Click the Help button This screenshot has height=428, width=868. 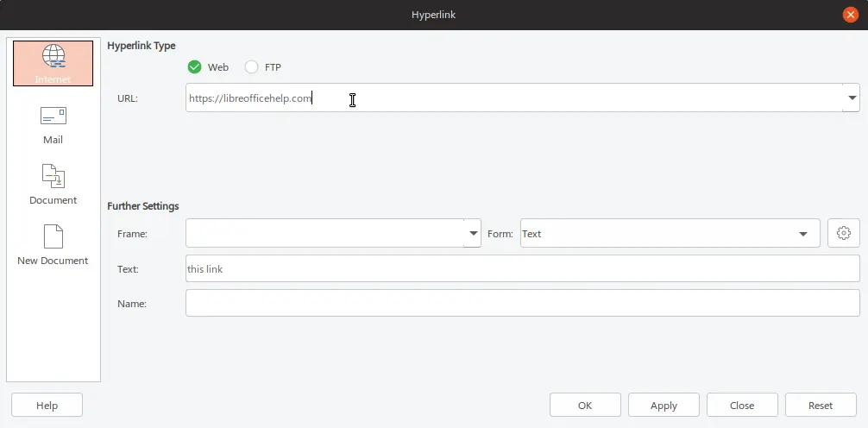pyautogui.click(x=47, y=405)
